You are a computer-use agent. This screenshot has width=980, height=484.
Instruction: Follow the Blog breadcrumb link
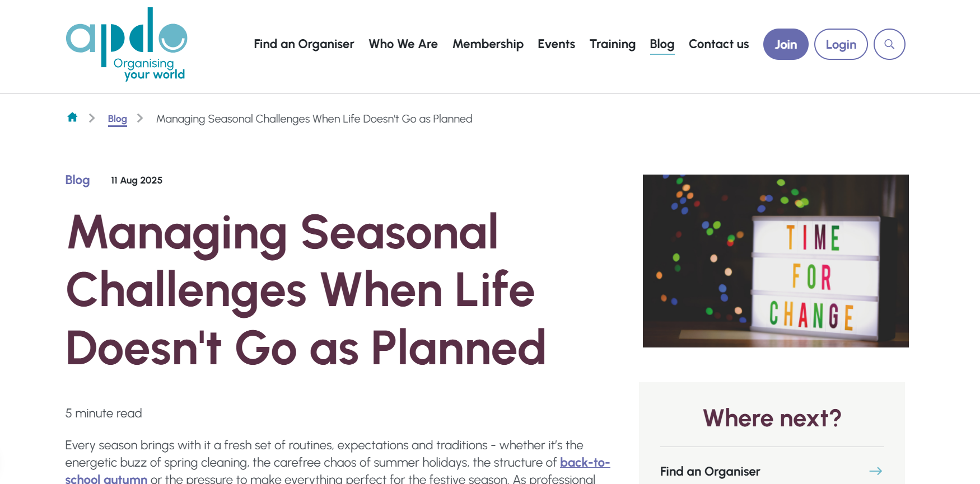point(118,119)
